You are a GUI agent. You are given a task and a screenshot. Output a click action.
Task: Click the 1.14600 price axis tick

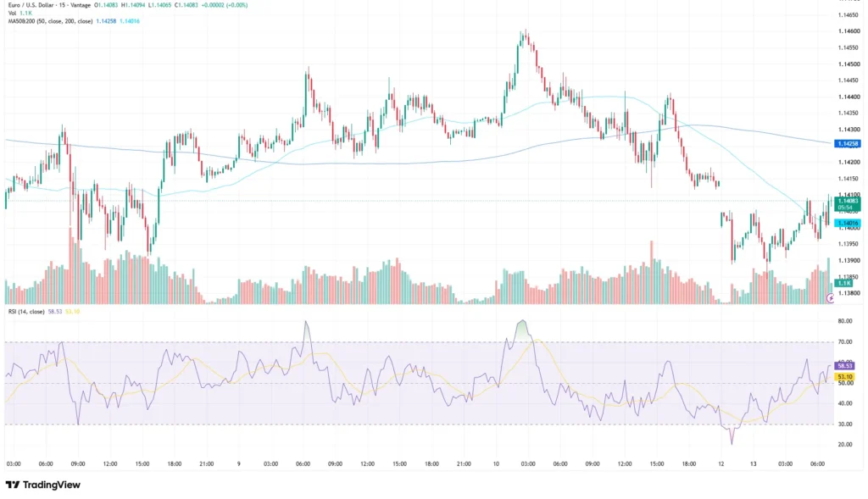(848, 31)
